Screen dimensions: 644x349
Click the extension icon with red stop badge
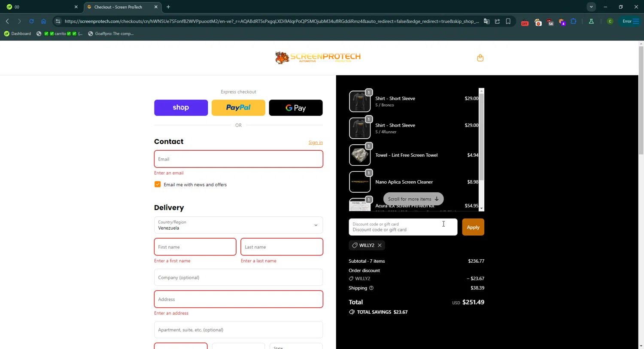[538, 22]
